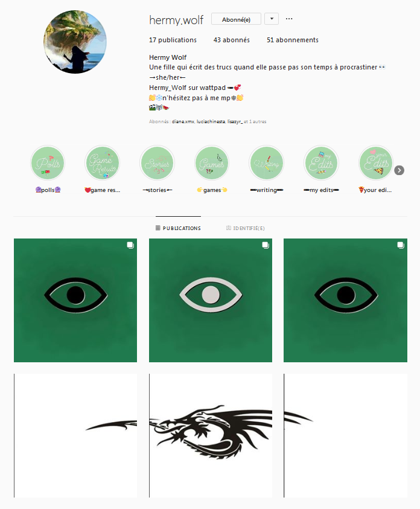View the 43 abonnés list
Viewport: 420px width, 509px height.
tap(232, 40)
